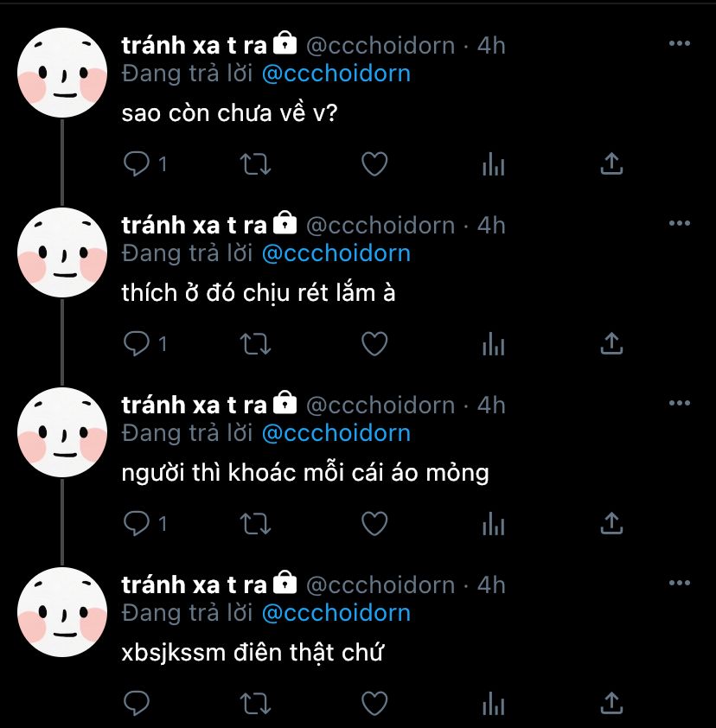716x728 pixels.
Task: Reply to the "xbsjkssm điên thật chứ" tweet
Action: pyautogui.click(x=136, y=704)
